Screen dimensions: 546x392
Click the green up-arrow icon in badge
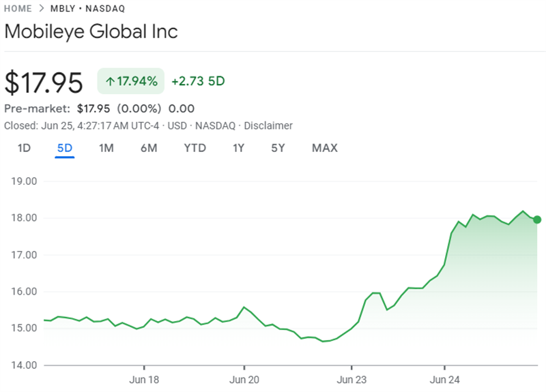click(111, 82)
